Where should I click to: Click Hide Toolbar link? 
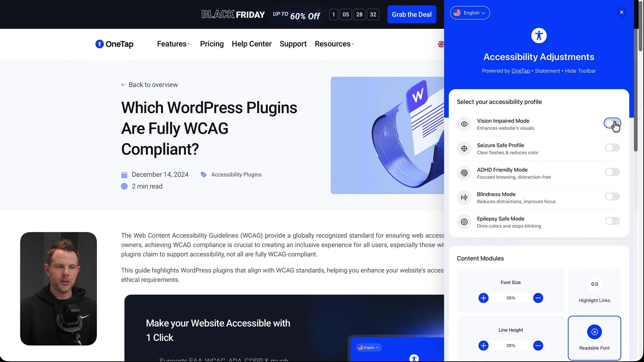580,71
